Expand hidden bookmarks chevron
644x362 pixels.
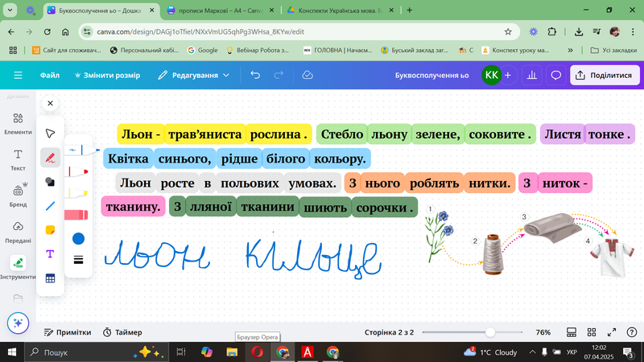(570, 50)
